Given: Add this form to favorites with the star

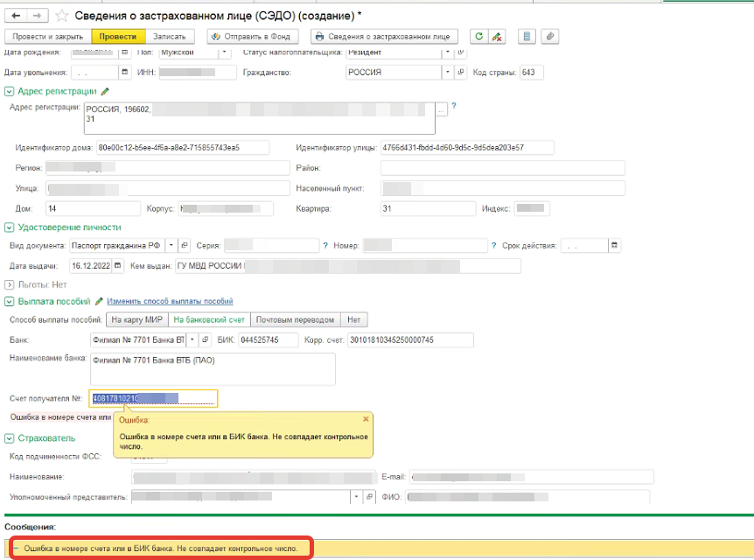Looking at the screenshot, I should coord(60,16).
